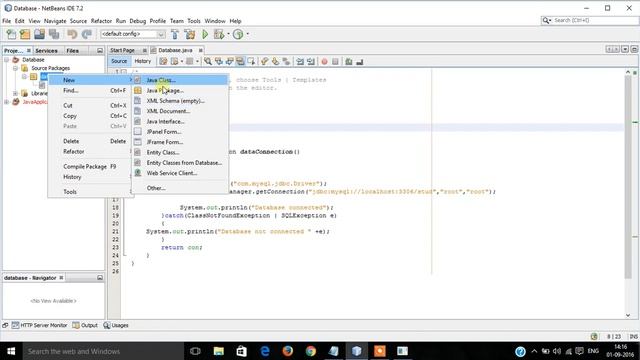This screenshot has width=640, height=360.
Task: Collapse the Source Packages node
Action: (x=16, y=68)
